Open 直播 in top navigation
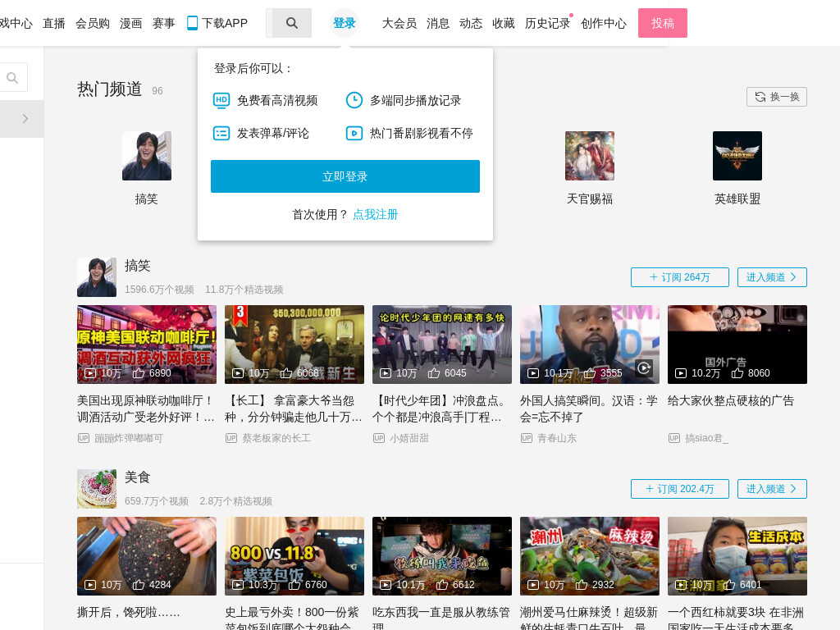This screenshot has width=840, height=630. [x=54, y=23]
